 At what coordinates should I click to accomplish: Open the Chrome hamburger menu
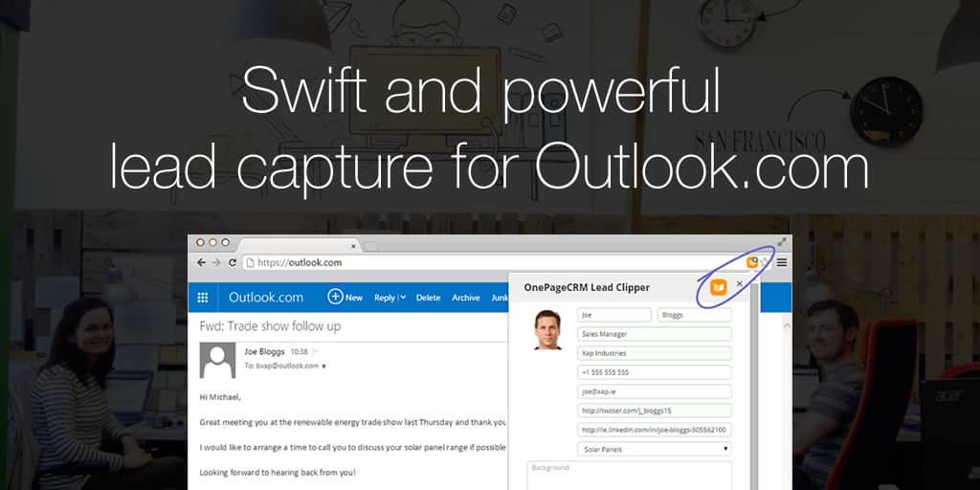(782, 262)
